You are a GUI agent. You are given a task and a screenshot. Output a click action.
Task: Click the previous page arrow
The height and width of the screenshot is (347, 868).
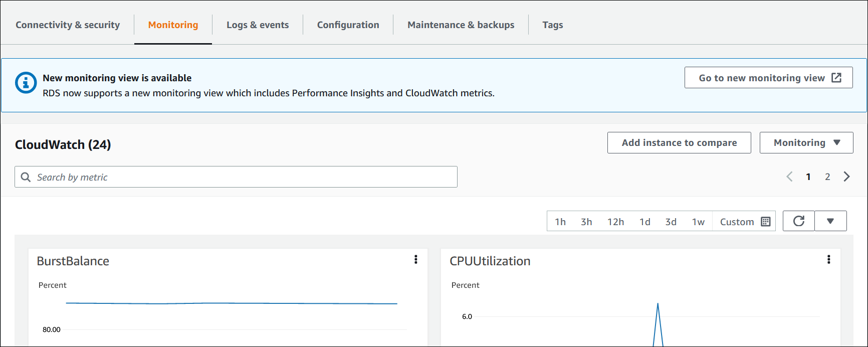(789, 177)
